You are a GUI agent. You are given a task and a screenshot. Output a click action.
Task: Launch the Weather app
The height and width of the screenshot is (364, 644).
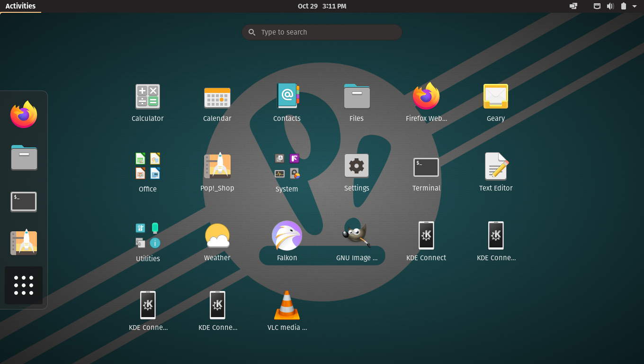click(x=217, y=236)
